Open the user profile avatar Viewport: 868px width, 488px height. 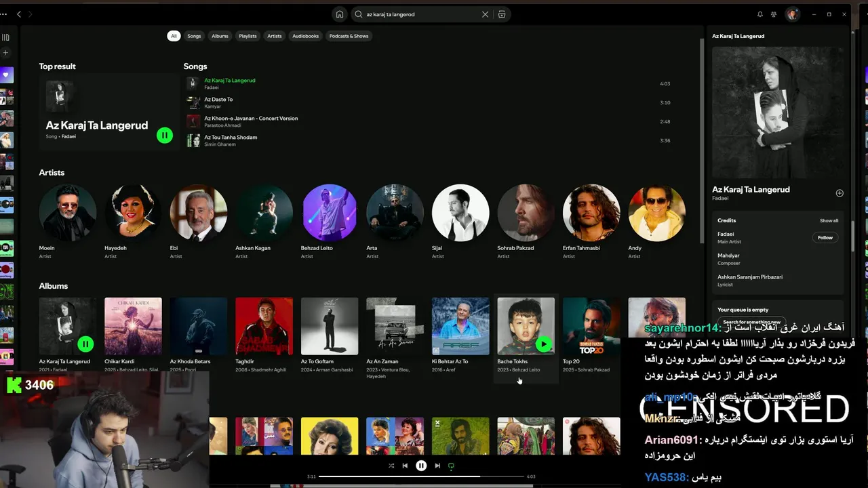click(x=792, y=14)
